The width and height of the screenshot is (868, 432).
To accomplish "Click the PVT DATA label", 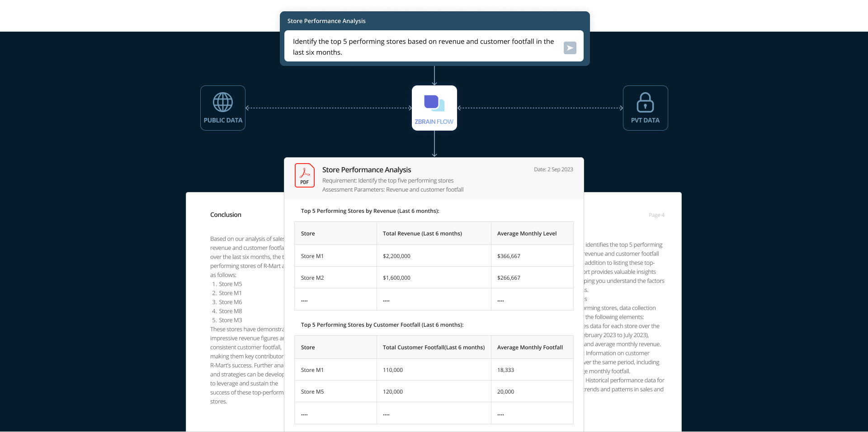I will point(645,120).
